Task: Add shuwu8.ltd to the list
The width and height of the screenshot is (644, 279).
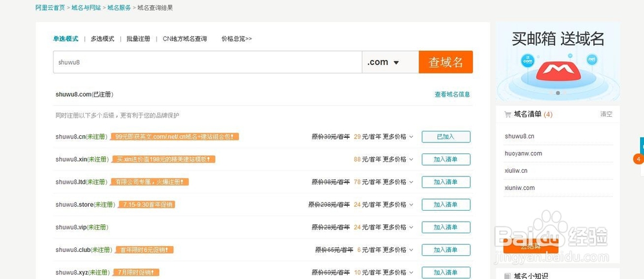Action: point(446,182)
